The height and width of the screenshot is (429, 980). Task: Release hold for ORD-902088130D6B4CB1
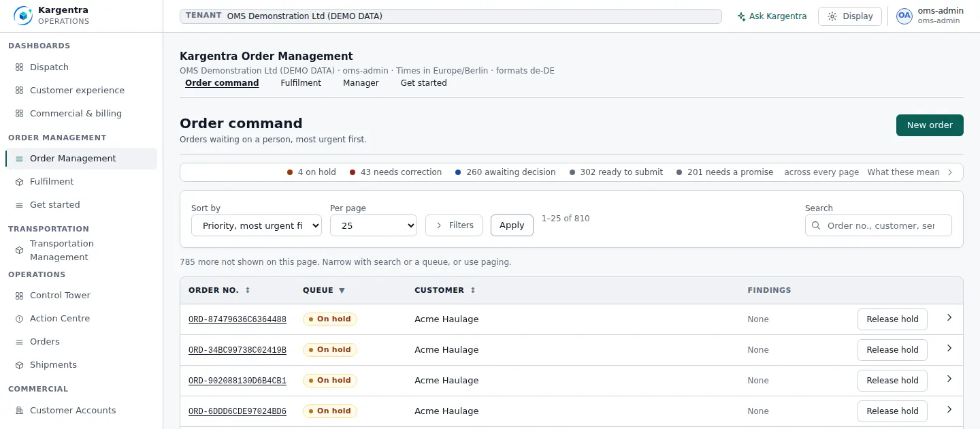click(892, 381)
